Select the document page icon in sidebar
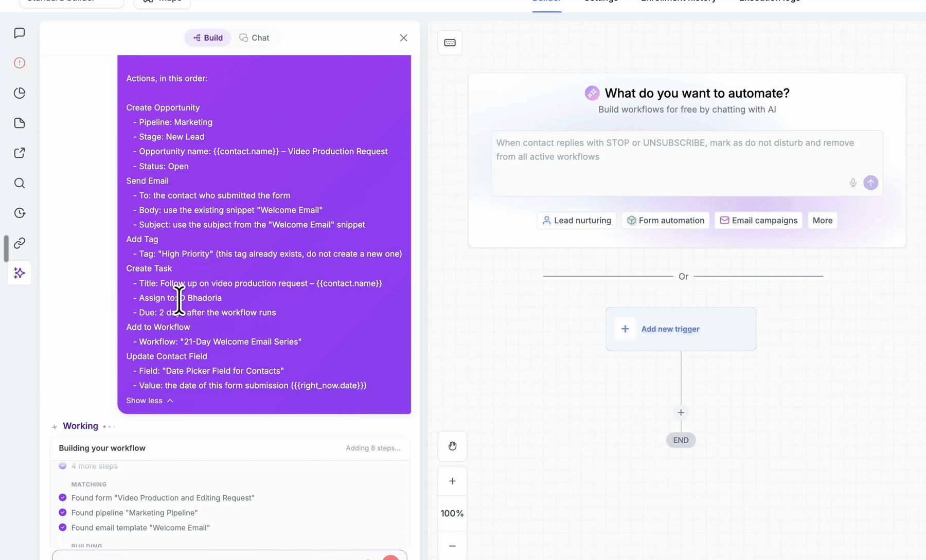The height and width of the screenshot is (560, 926). click(x=20, y=123)
